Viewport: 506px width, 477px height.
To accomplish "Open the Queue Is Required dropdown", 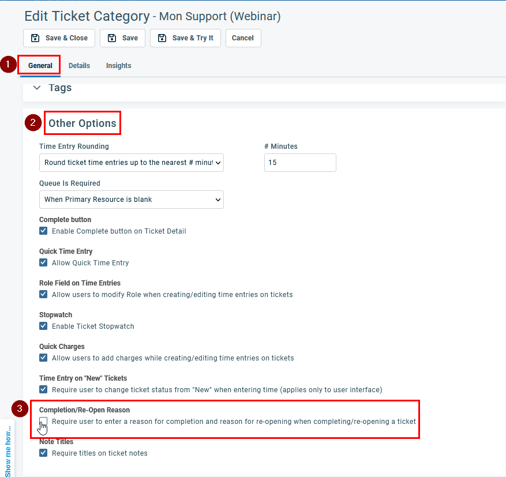I will pyautogui.click(x=131, y=199).
